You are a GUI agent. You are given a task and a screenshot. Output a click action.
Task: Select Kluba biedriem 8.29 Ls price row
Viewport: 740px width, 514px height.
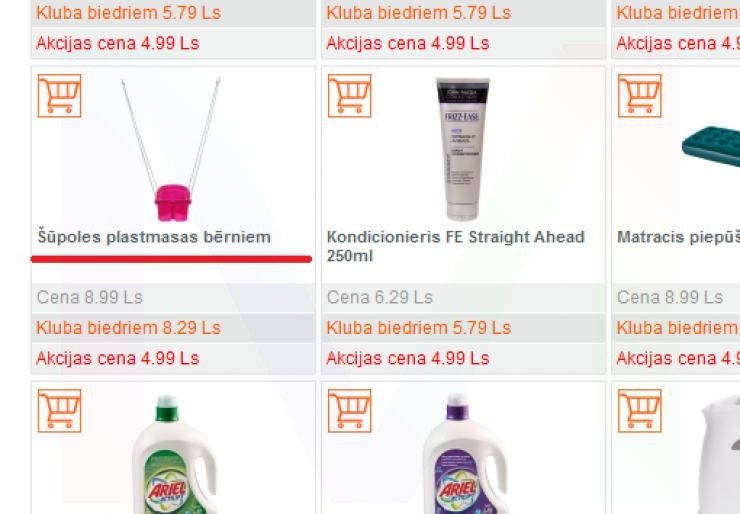(x=173, y=328)
